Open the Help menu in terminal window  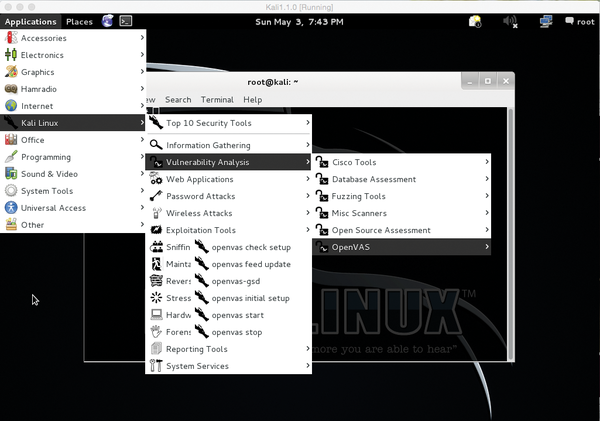[x=253, y=100]
